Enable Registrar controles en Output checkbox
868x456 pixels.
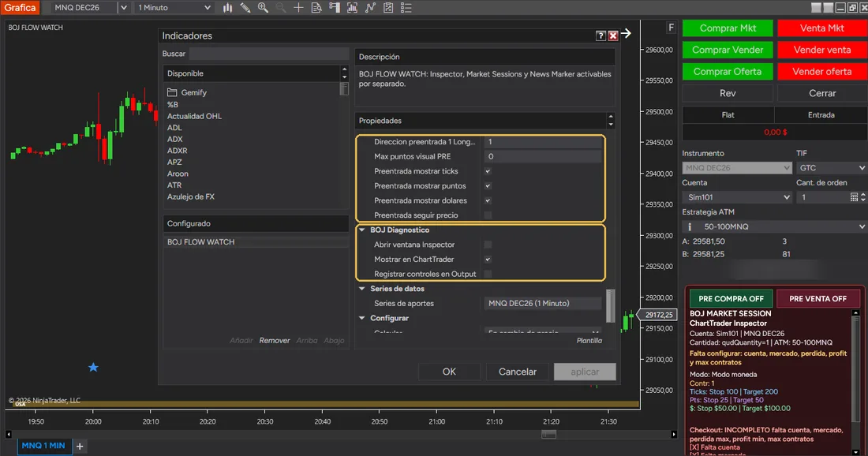point(488,274)
